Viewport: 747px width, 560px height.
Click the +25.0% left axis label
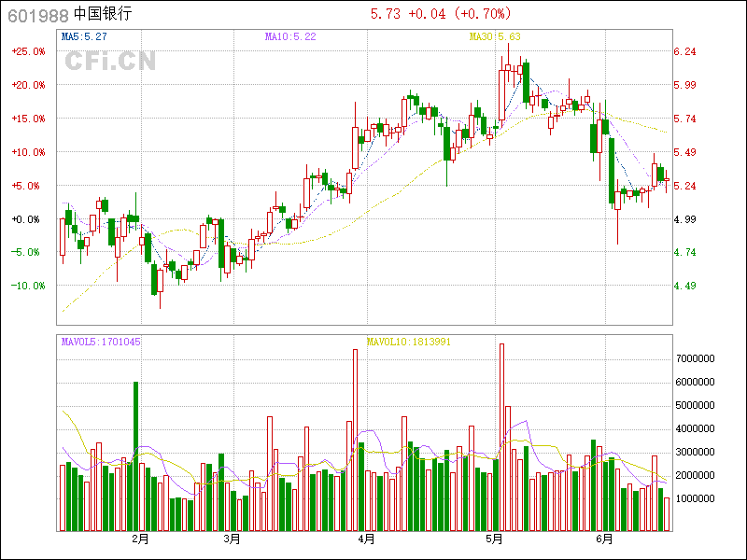[28, 51]
